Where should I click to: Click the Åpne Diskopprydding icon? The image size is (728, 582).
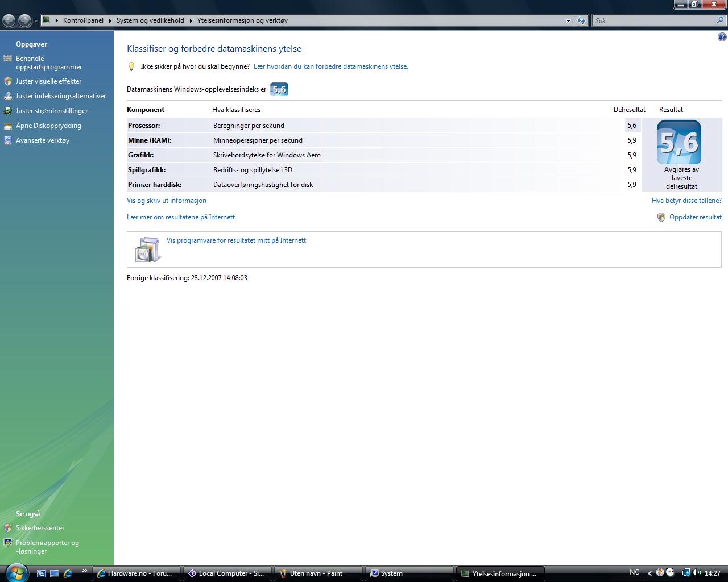(7, 126)
